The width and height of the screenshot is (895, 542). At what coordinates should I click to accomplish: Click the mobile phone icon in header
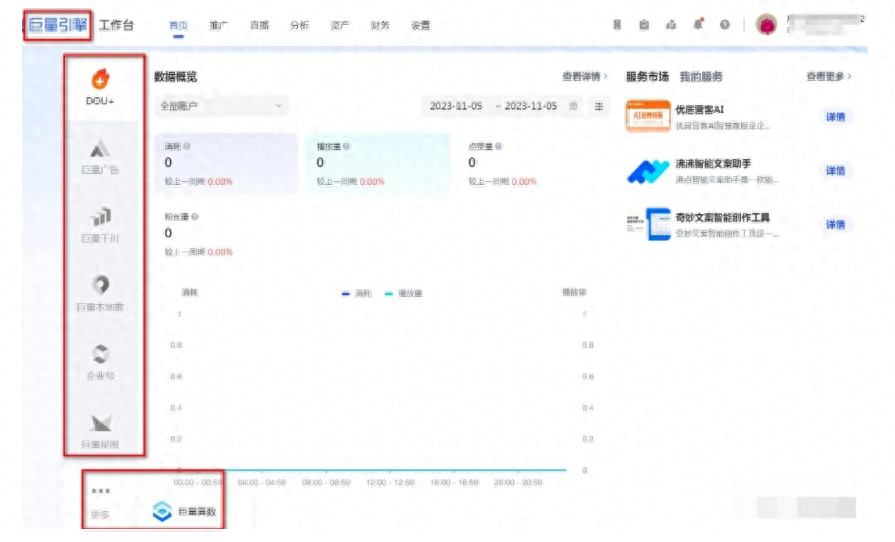pyautogui.click(x=617, y=25)
